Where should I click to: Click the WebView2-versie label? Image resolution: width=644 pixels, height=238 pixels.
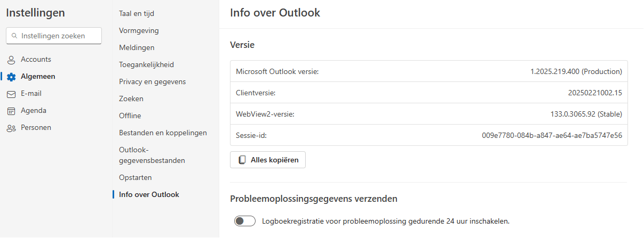265,114
